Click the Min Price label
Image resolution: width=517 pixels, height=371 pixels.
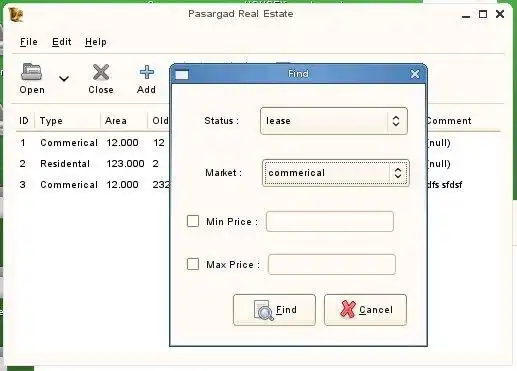232,222
